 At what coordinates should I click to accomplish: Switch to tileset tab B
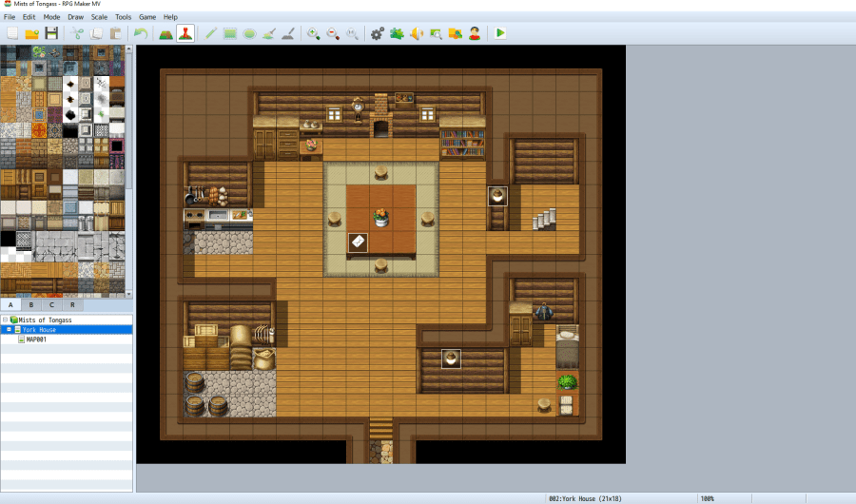[x=30, y=305]
